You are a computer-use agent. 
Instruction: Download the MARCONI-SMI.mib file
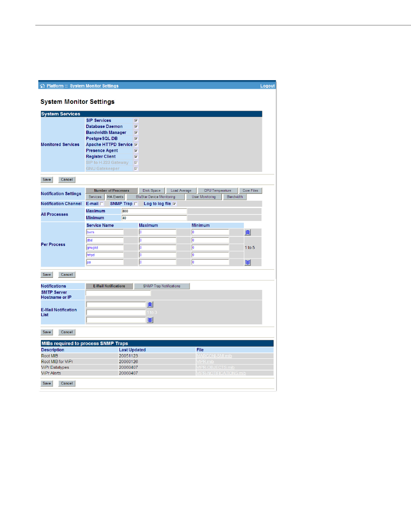pyautogui.click(x=214, y=356)
